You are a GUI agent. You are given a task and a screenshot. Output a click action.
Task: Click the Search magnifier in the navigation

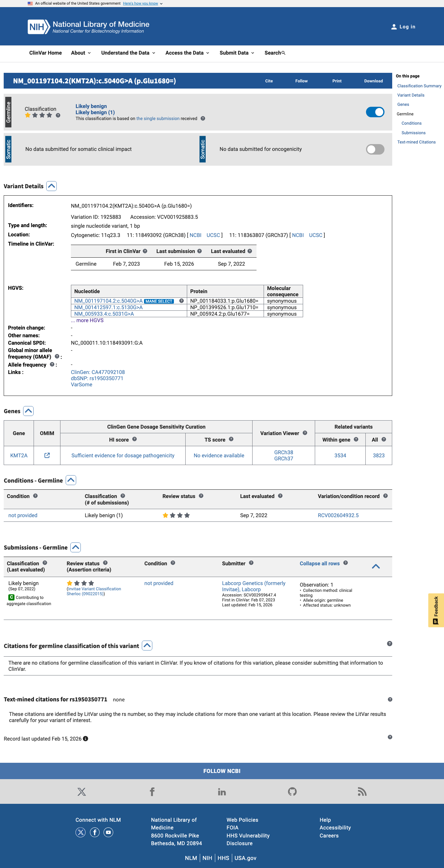point(283,53)
